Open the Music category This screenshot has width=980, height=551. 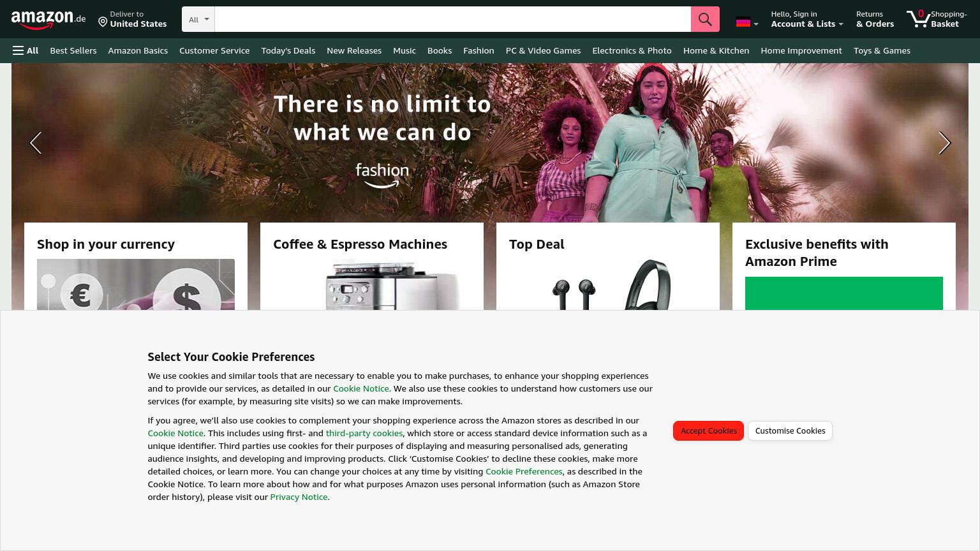[x=405, y=50]
